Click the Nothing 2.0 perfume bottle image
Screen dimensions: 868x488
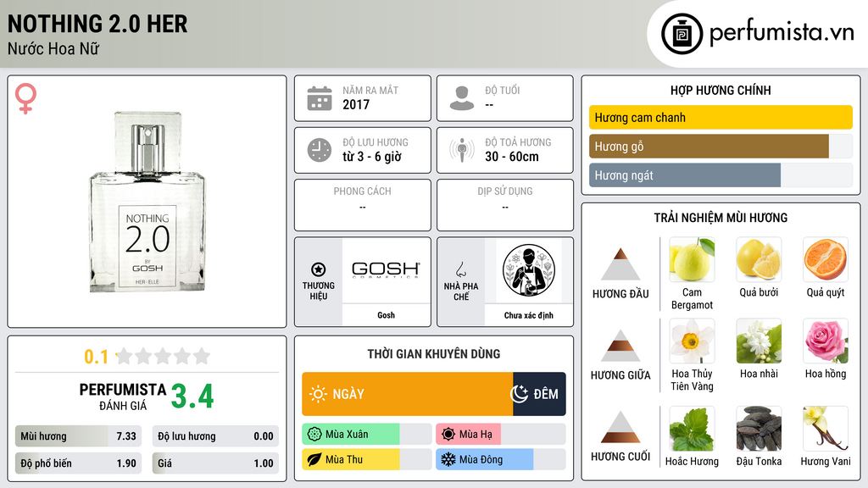point(147,202)
